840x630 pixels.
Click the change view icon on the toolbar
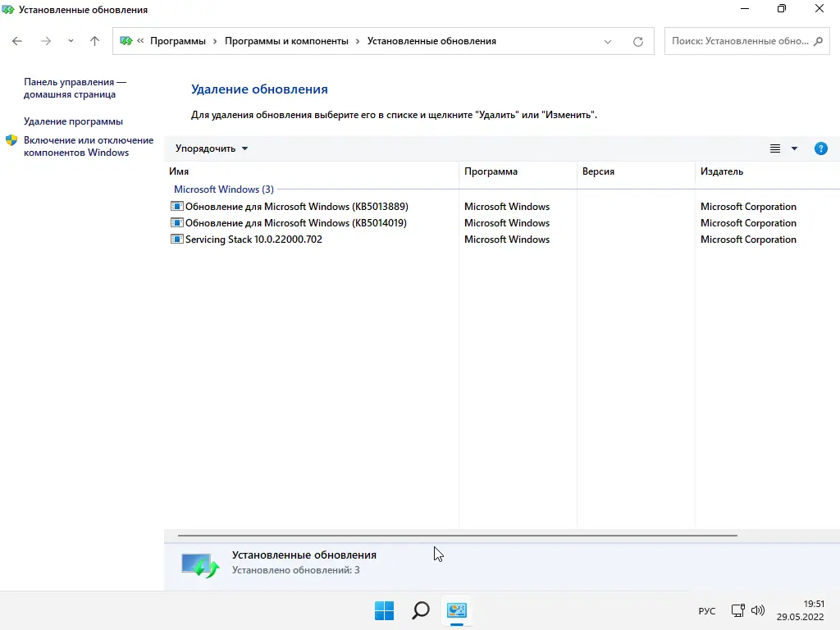click(775, 148)
